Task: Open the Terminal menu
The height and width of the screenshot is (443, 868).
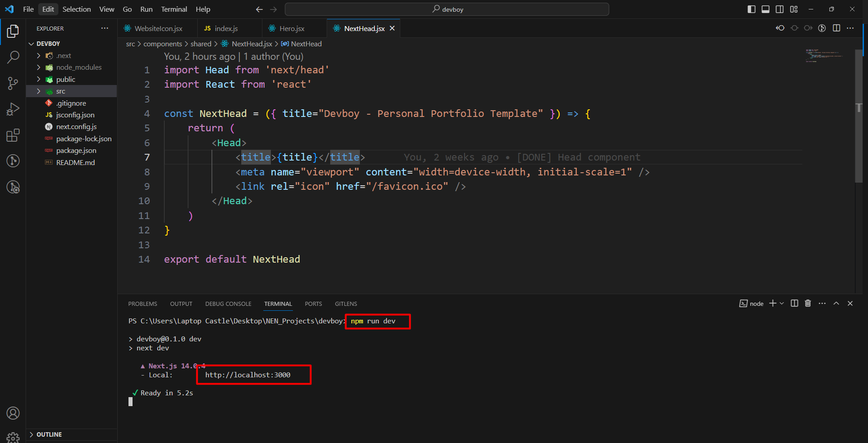Action: pos(174,9)
